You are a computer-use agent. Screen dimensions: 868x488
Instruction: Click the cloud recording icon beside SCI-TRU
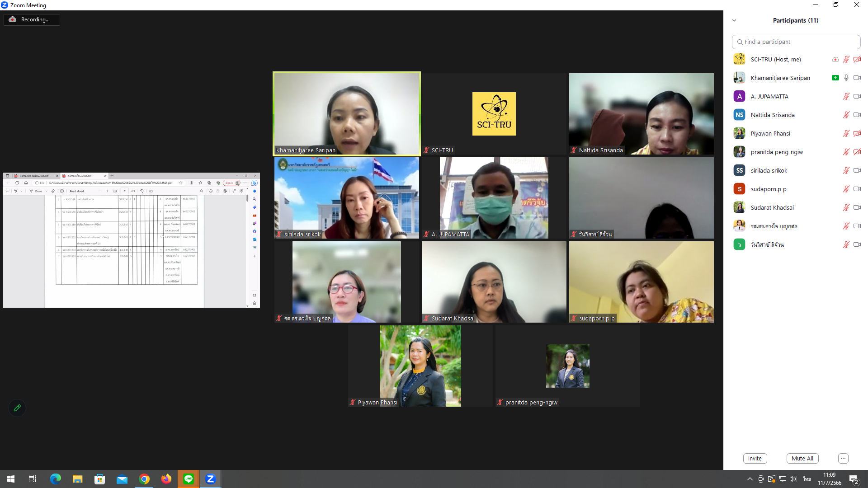tap(835, 59)
